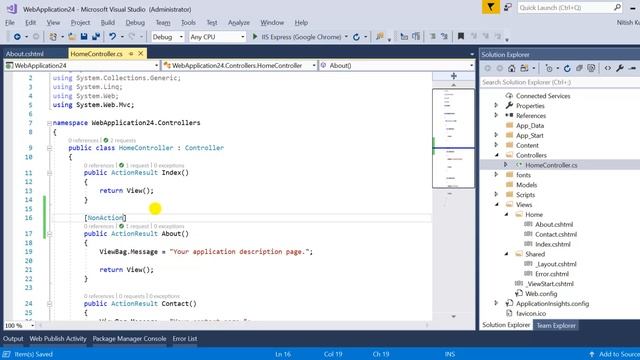The image size is (640, 360).
Task: Click the Home icon in Solution Explorer
Action: 512,69
